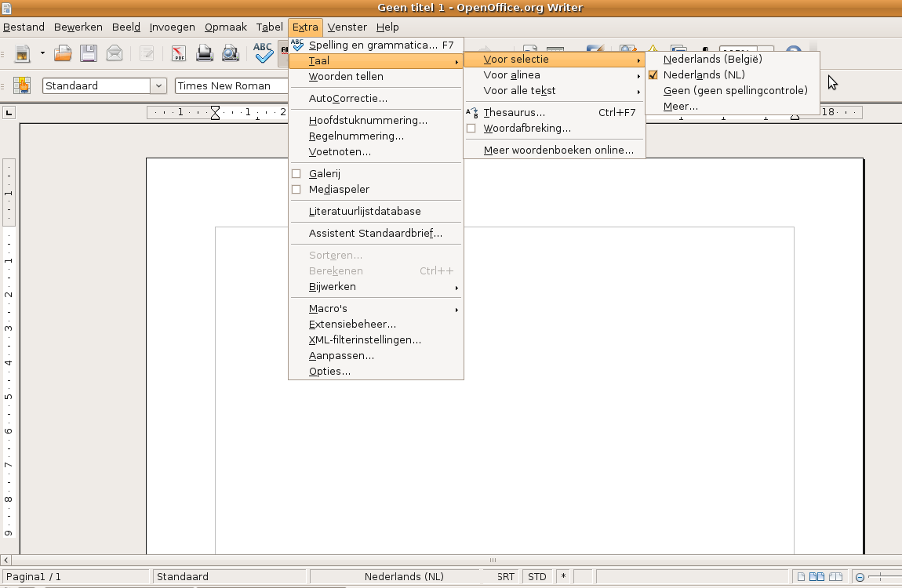Select Geen (geen spellingcontrole) option
Image resolution: width=902 pixels, height=588 pixels.
click(732, 91)
